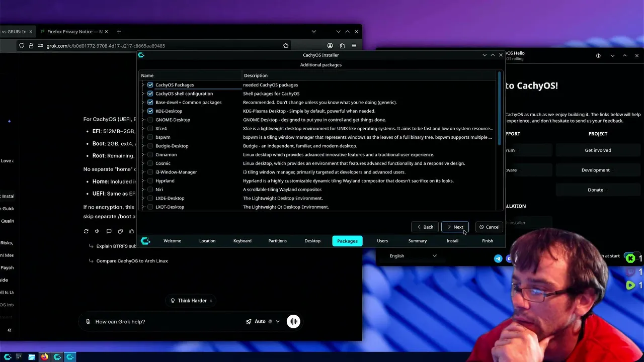Check the GNOME-Desktop checkbox
This screenshot has width=644, height=362.
(x=150, y=120)
